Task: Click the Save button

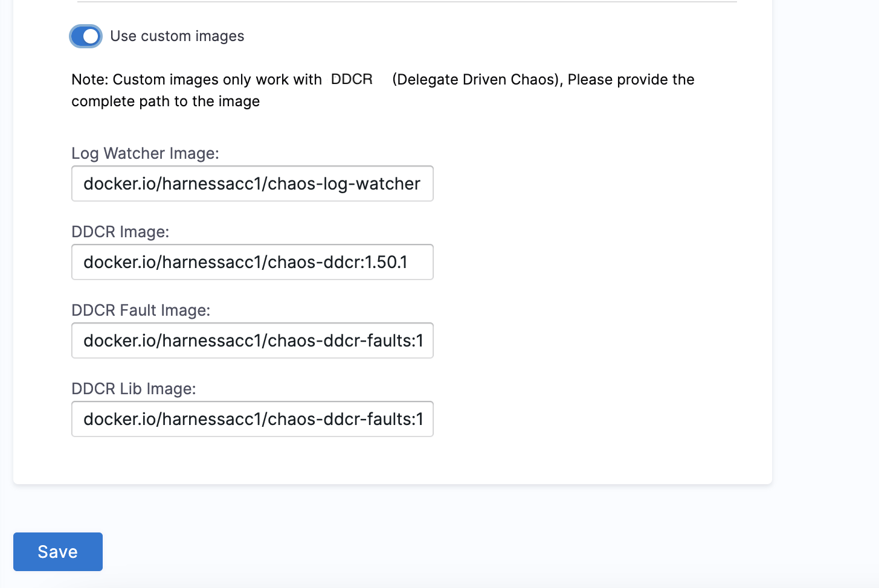Action: (x=57, y=551)
